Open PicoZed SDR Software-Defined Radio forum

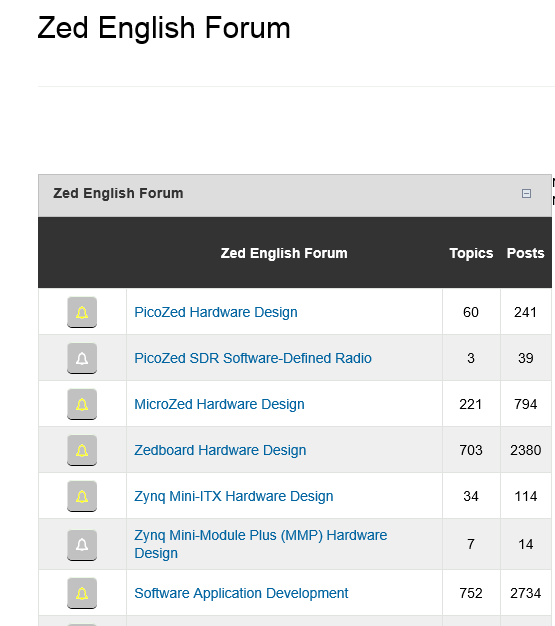click(253, 358)
